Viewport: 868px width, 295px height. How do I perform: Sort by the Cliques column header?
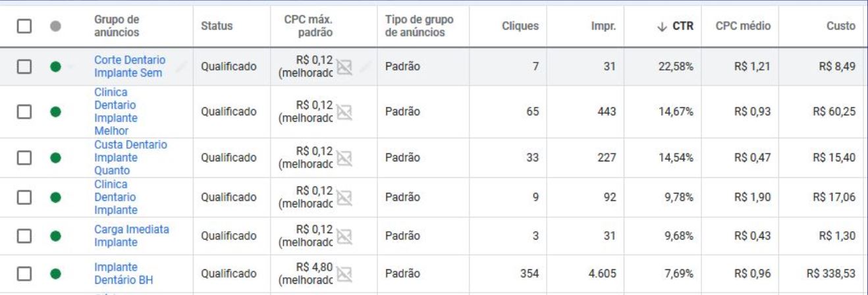click(x=520, y=26)
